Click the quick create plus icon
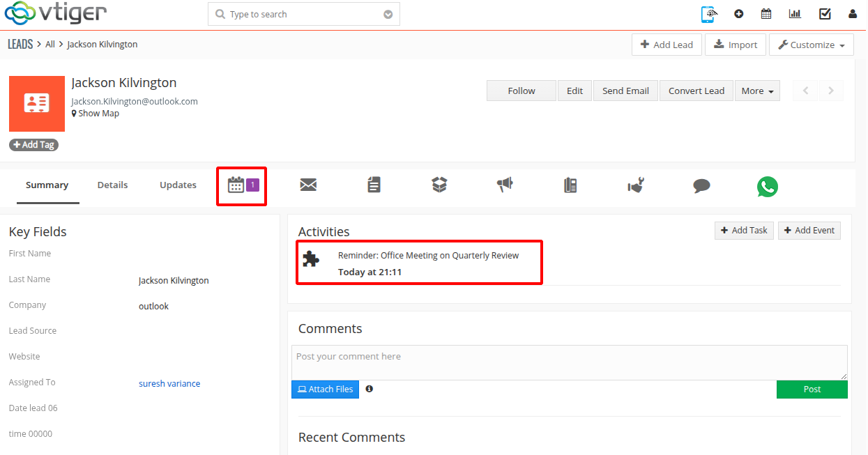868x455 pixels. pos(739,14)
